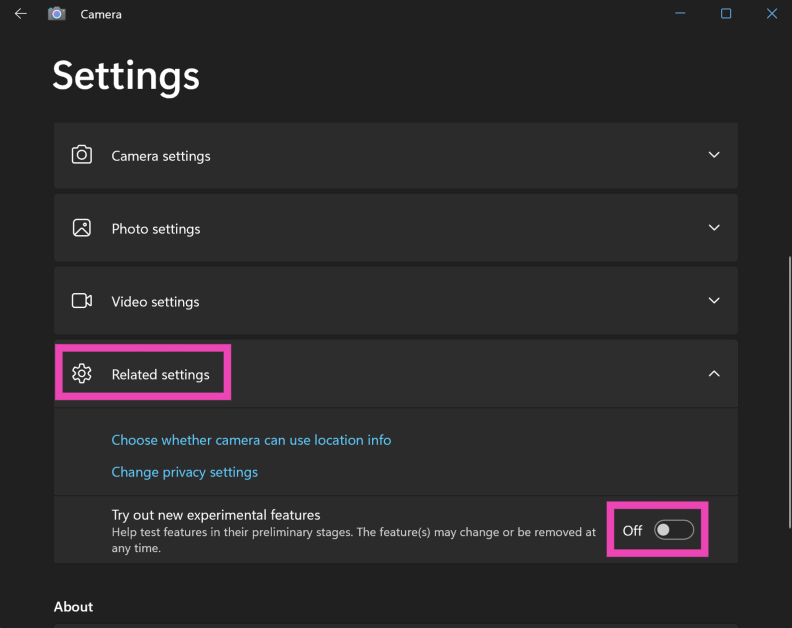Minimize the Camera window

[680, 14]
